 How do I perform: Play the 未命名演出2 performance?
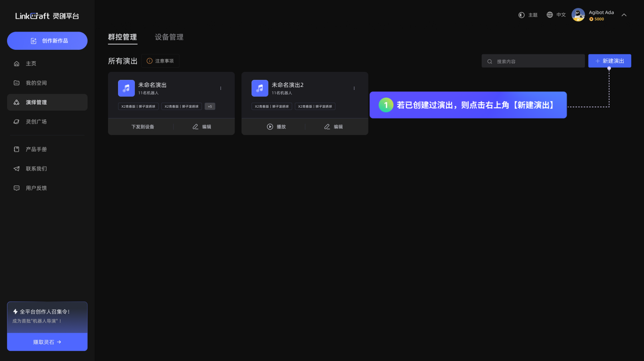277,126
